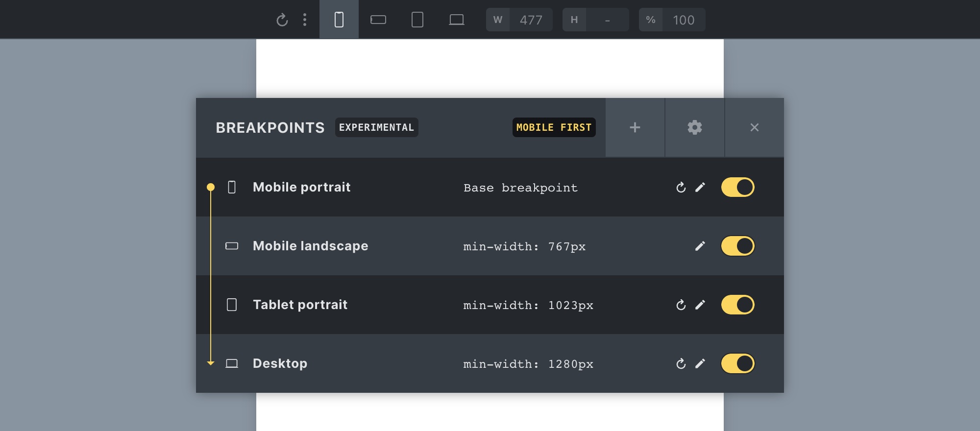Image resolution: width=980 pixels, height=431 pixels.
Task: Select mobile portrait device in toolbar
Action: (x=339, y=20)
